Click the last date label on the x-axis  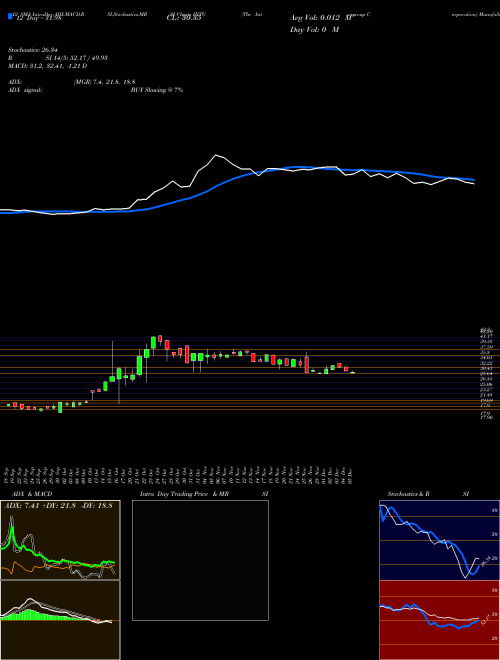[x=350, y=473]
